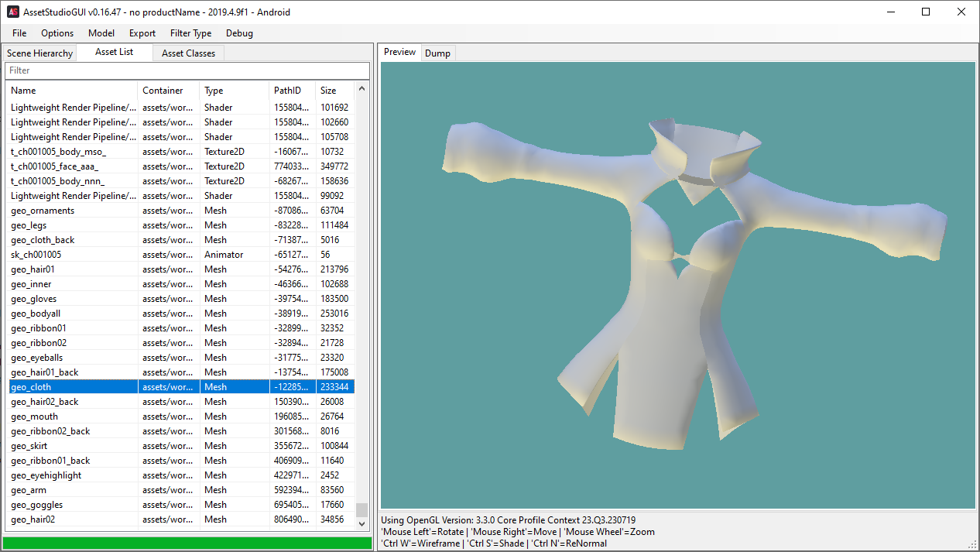
Task: Minimize the AssetStudioGUI window
Action: click(x=890, y=12)
